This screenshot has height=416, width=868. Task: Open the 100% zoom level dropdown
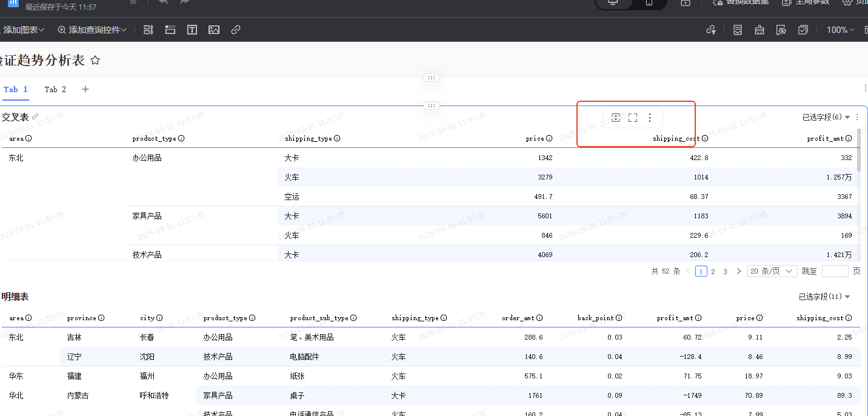pyautogui.click(x=840, y=30)
